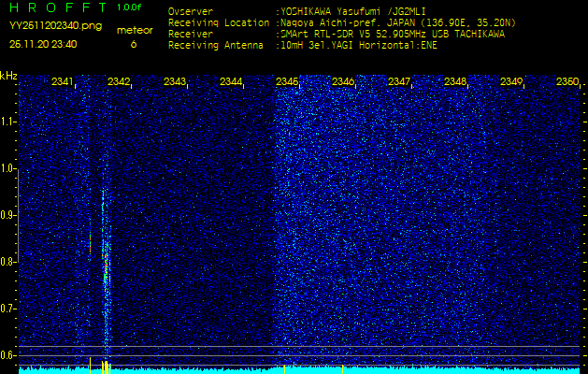Viewport: 588px width, 374px height.
Task: Click the 1.1 frequency axis label
Action: coord(8,122)
